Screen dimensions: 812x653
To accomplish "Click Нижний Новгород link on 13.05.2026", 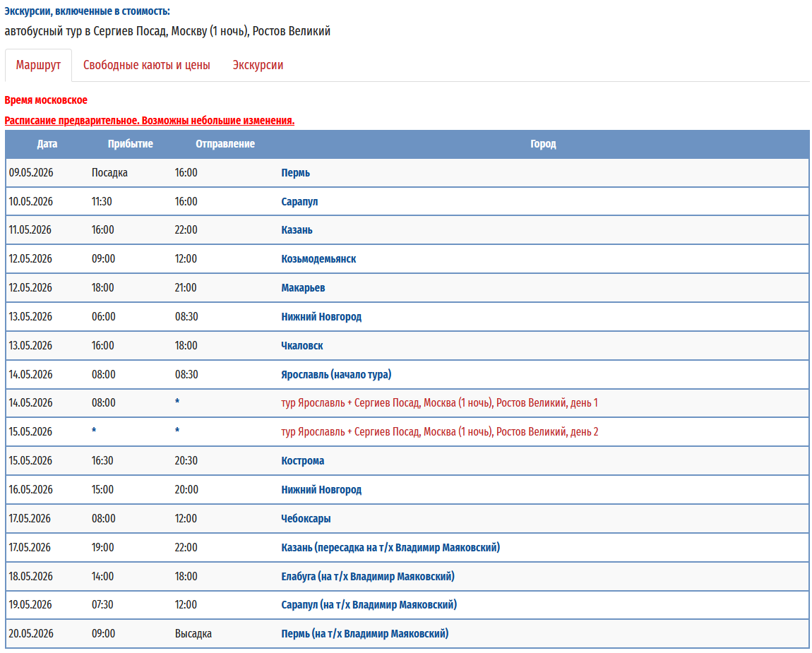I will pos(321,317).
